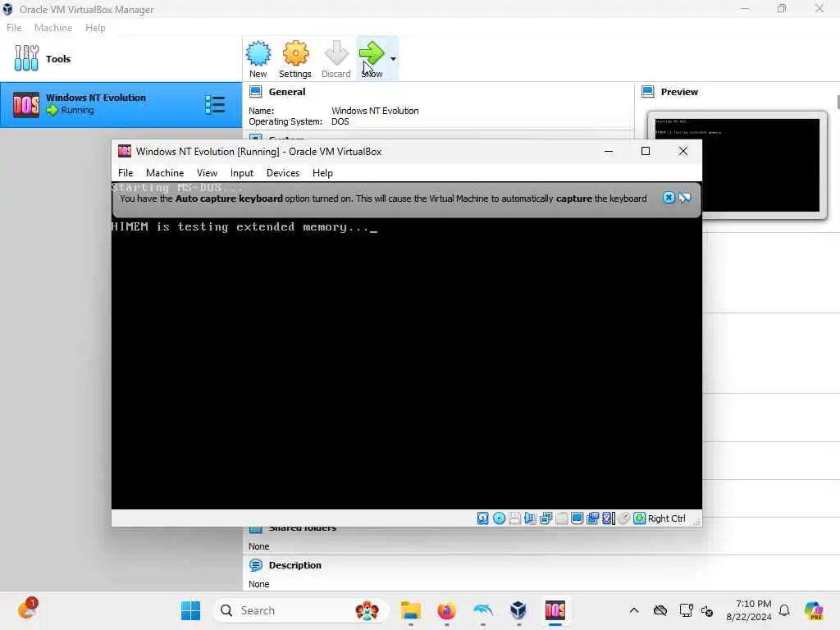The image size is (840, 630).
Task: Open the Help menu in VirtualBox Manager
Action: point(95,28)
